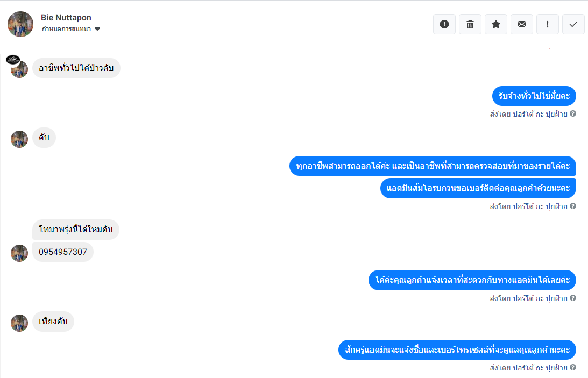Star this conversation with Bie Nuttapon
Viewport: 588px width, 378px height.
click(x=496, y=24)
